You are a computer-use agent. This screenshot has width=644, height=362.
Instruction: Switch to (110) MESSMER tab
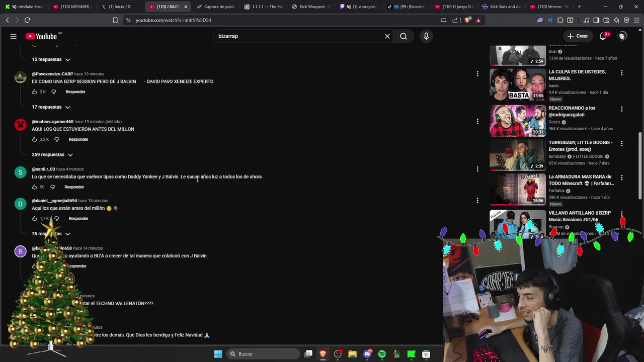coord(71,7)
